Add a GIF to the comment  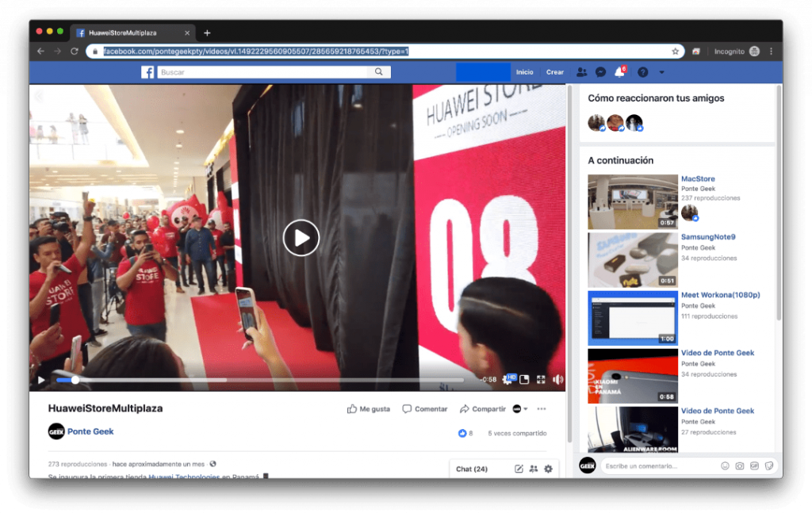click(x=755, y=465)
